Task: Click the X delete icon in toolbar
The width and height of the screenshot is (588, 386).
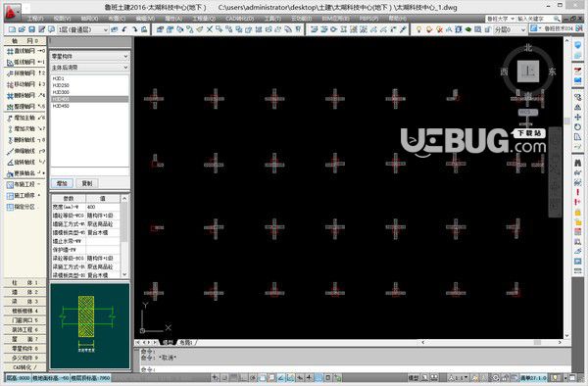Action: [210, 29]
